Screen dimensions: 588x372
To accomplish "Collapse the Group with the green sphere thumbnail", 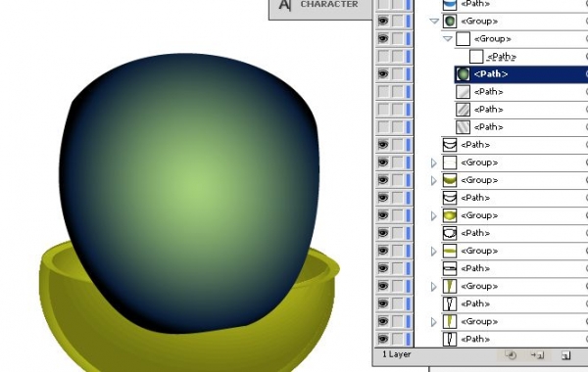I will (x=434, y=22).
